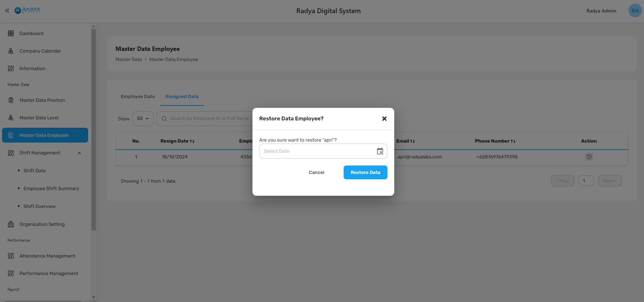
Task: Open Shift Data submenu item
Action: (x=34, y=171)
